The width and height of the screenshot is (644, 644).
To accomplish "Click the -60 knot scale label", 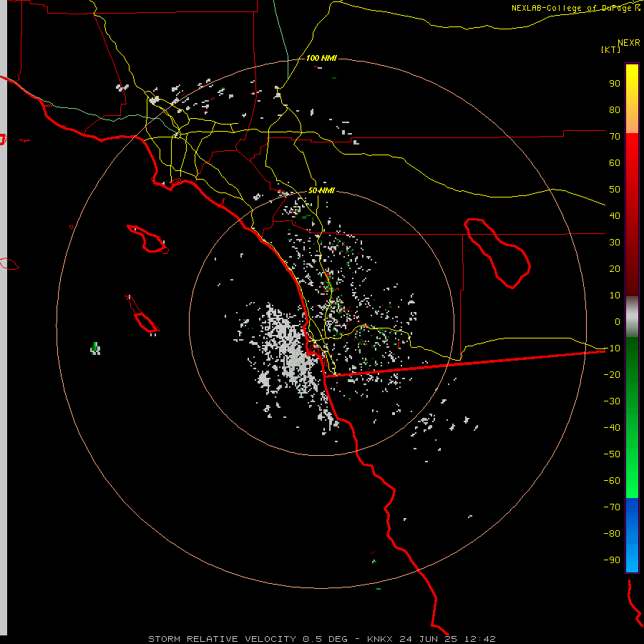I will (612, 481).
